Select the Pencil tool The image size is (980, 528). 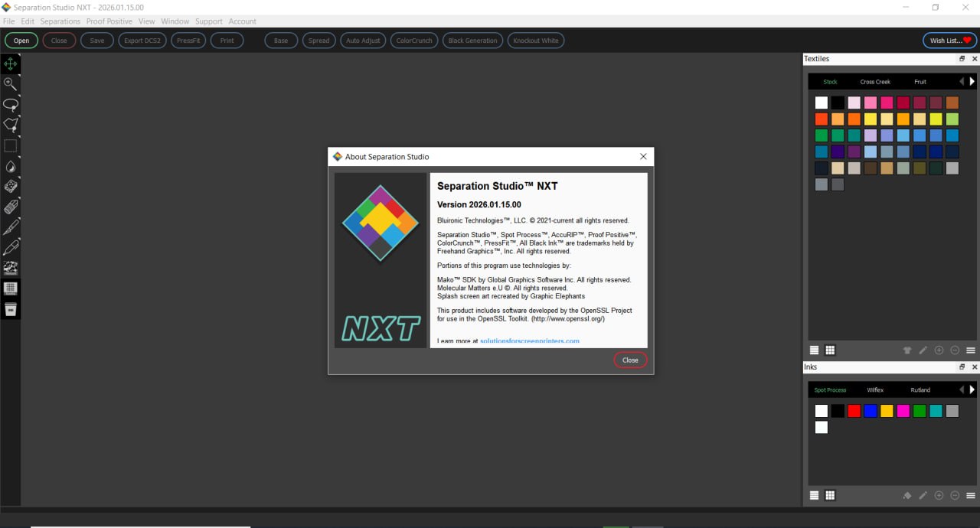[x=10, y=248]
